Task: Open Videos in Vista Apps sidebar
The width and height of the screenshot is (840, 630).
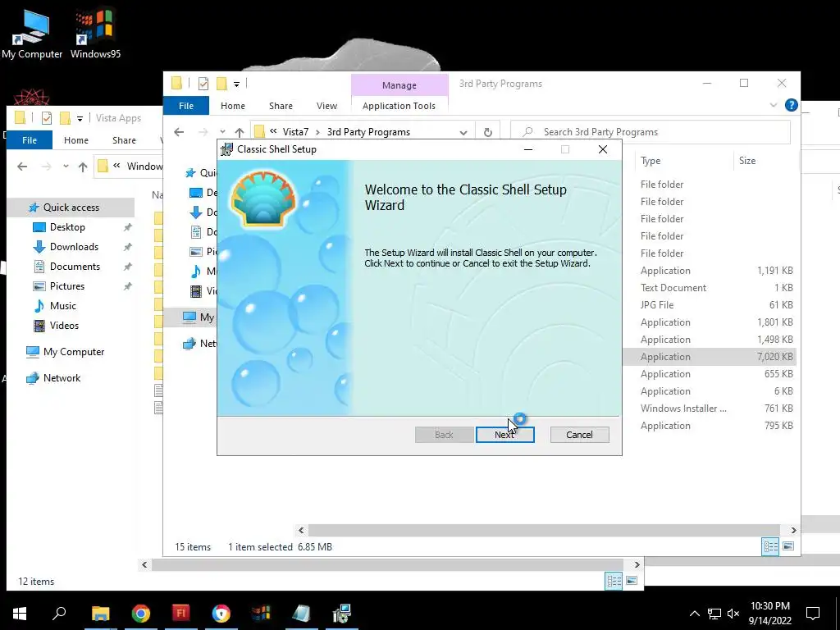Action: [x=64, y=325]
